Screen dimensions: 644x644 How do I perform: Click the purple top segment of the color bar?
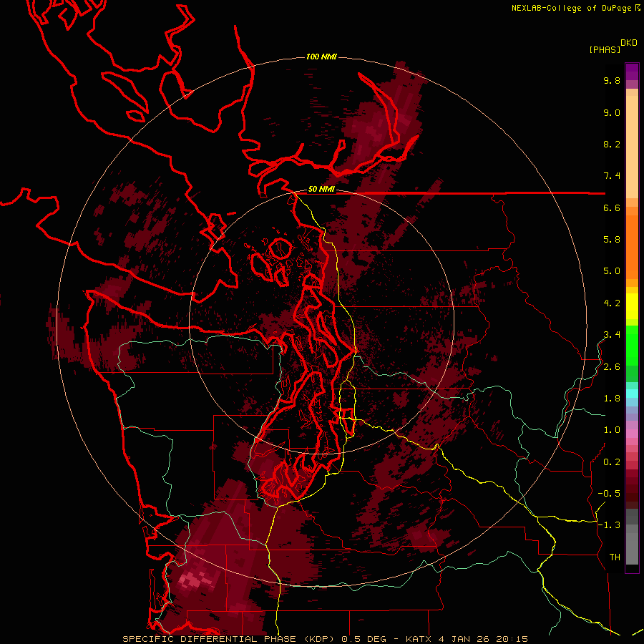pyautogui.click(x=632, y=72)
